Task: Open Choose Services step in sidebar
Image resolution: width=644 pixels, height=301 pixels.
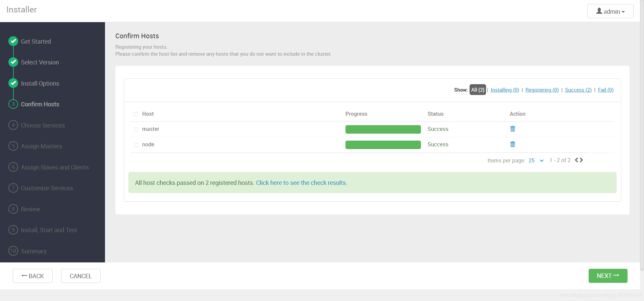Action: (x=43, y=126)
